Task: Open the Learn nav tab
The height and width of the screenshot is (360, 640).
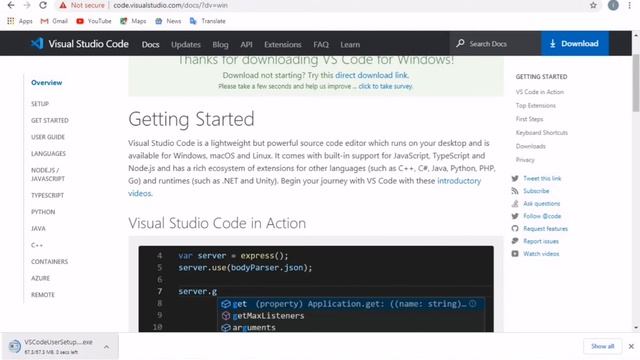Action: pyautogui.click(x=350, y=44)
